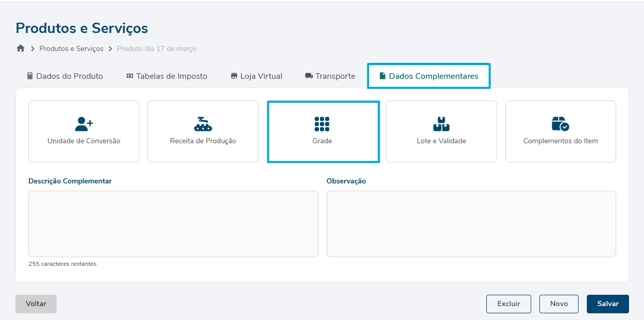644x320 pixels.
Task: Click the truck icon on the Transporte tab
Action: point(309,76)
